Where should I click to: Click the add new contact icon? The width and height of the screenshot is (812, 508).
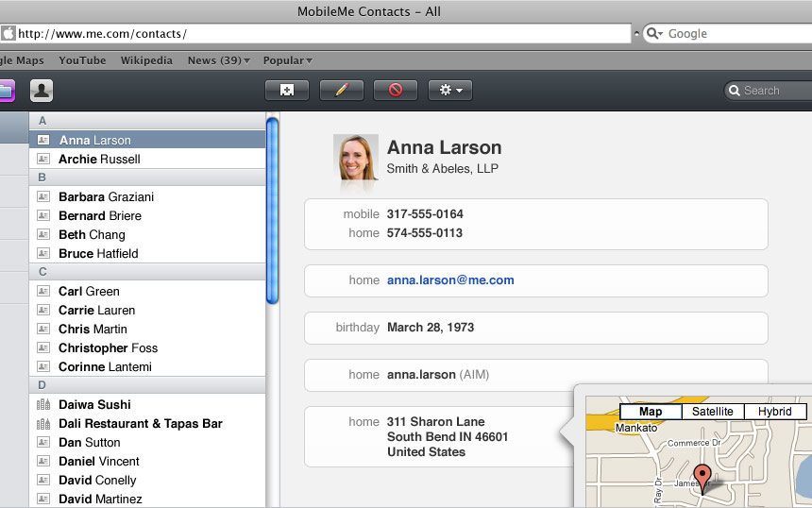tap(287, 90)
